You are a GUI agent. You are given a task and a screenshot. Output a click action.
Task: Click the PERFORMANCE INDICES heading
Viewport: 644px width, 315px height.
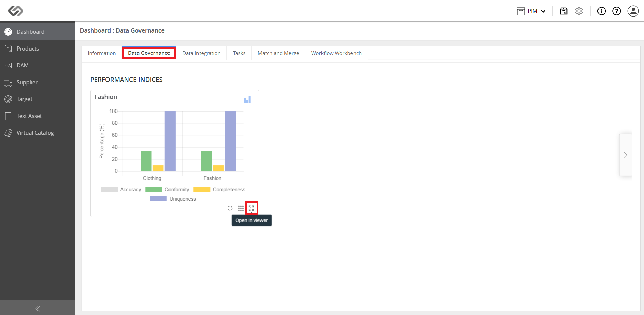coord(126,80)
